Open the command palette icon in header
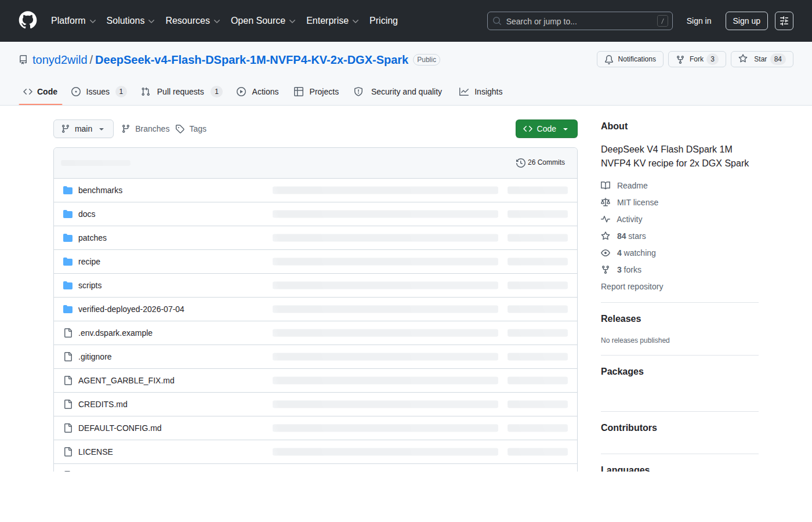Screen dimensions: 812x522 pos(784,21)
